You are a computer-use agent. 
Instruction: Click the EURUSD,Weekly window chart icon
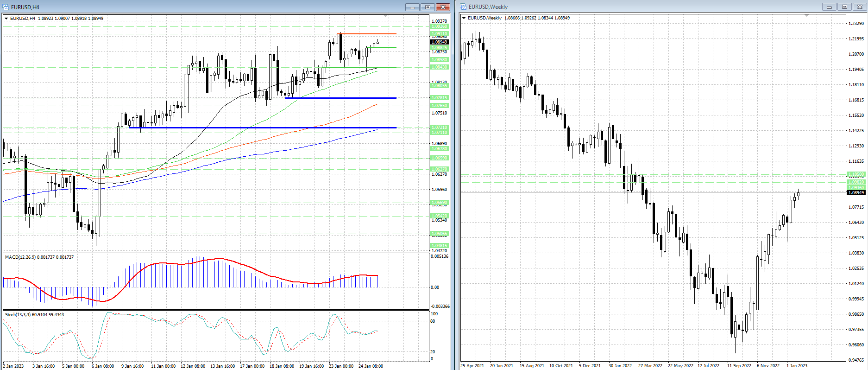click(x=463, y=7)
